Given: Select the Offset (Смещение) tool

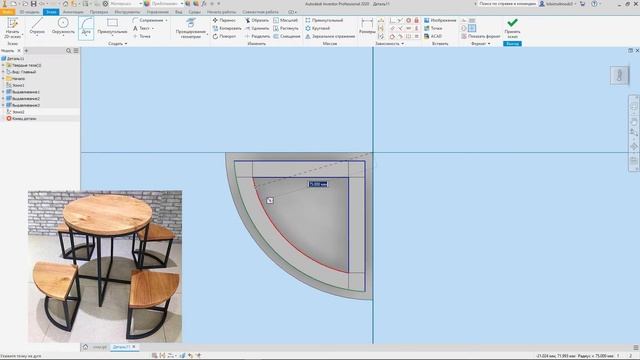Looking at the screenshot, I should (287, 36).
